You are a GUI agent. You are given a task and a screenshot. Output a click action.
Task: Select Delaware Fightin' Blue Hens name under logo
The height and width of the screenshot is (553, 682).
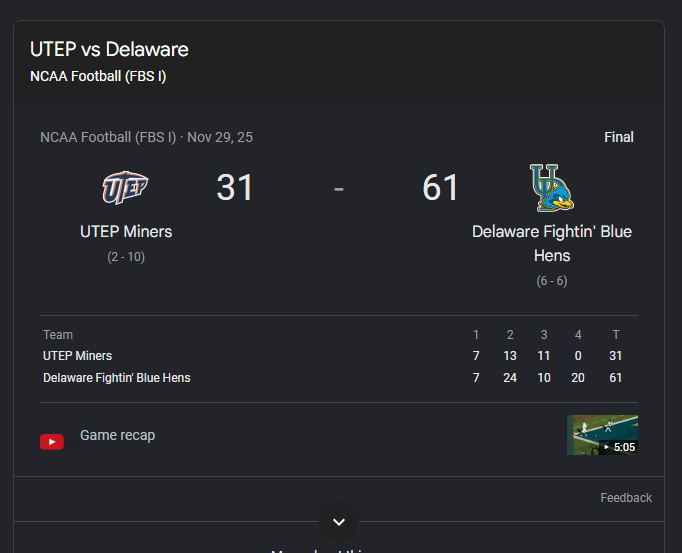552,244
